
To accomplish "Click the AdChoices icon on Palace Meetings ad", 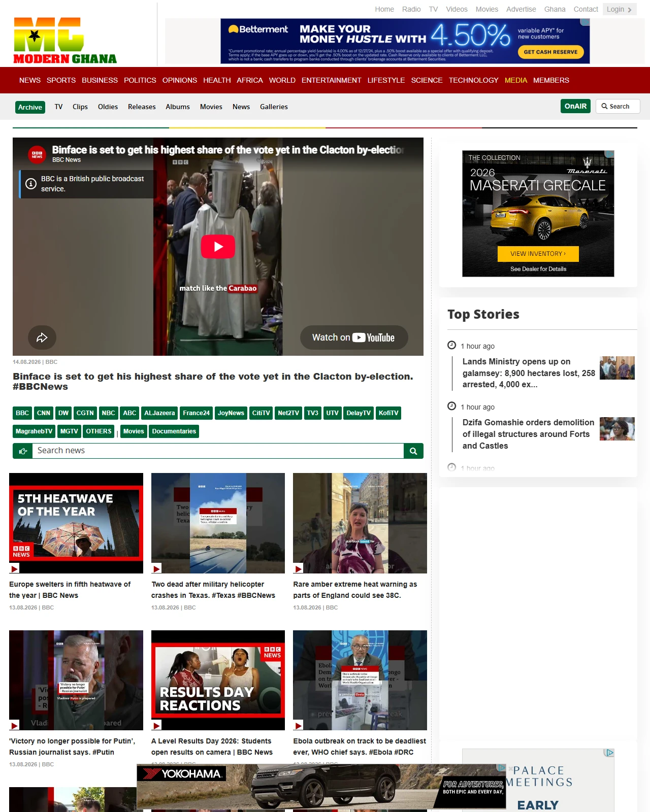I will click(609, 753).
